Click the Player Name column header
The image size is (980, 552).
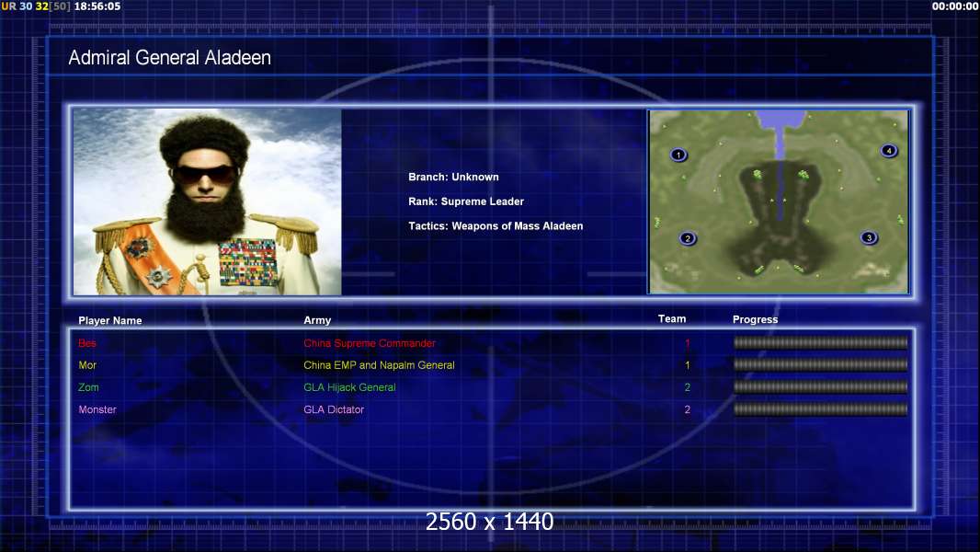coord(110,320)
